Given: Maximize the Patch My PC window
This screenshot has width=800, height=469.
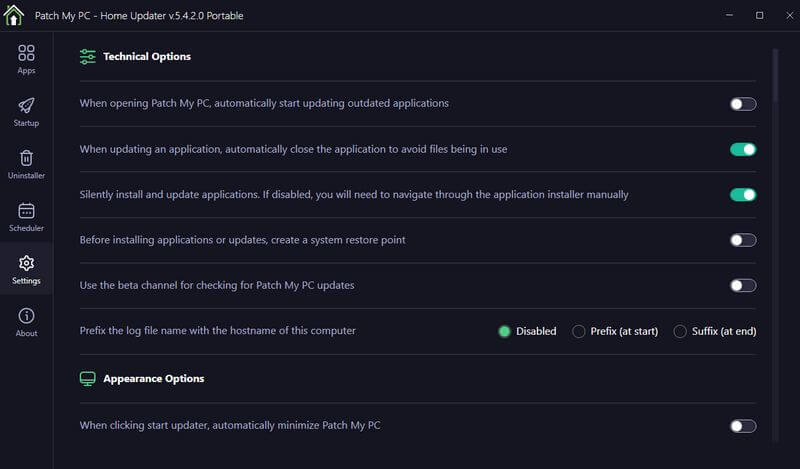Looking at the screenshot, I should coord(759,16).
